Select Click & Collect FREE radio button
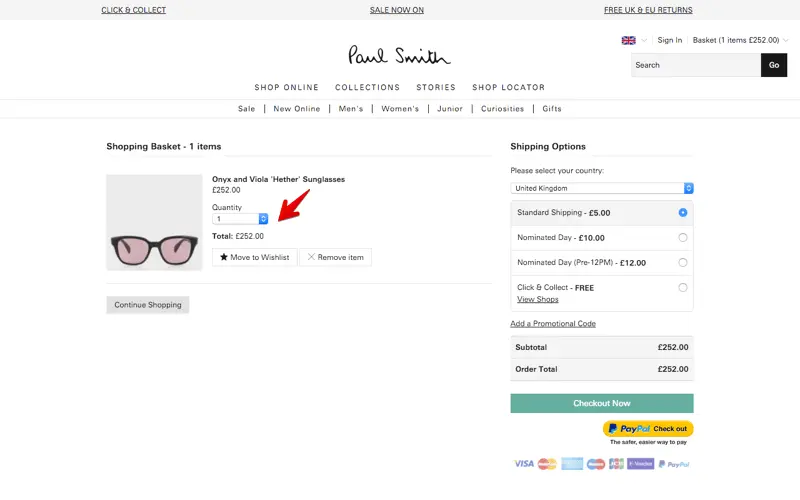This screenshot has width=800, height=500. (x=683, y=287)
